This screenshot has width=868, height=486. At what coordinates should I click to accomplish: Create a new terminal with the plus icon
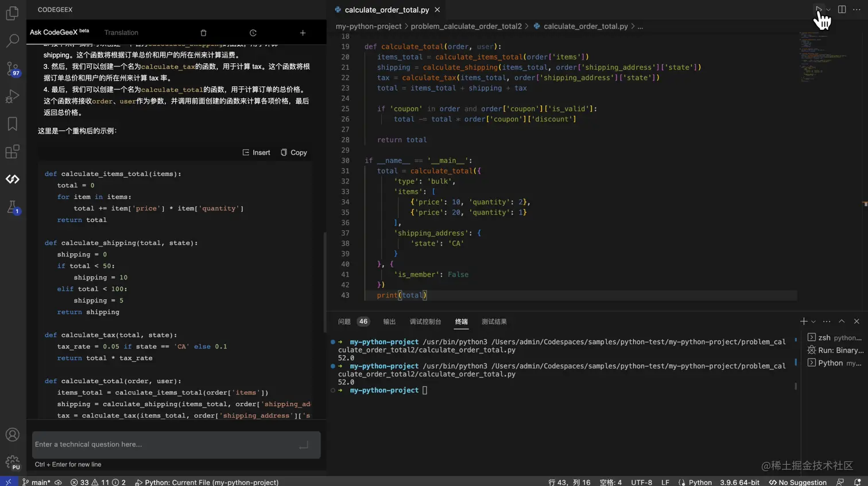pos(804,321)
